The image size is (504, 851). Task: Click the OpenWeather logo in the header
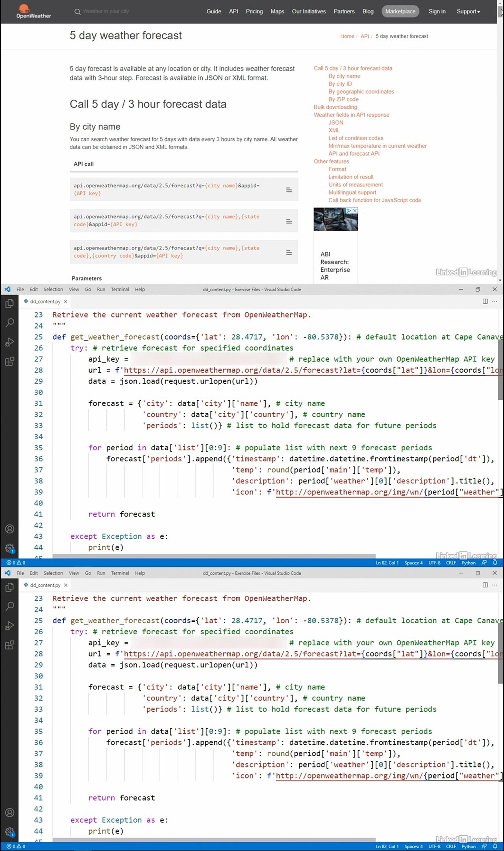33,11
